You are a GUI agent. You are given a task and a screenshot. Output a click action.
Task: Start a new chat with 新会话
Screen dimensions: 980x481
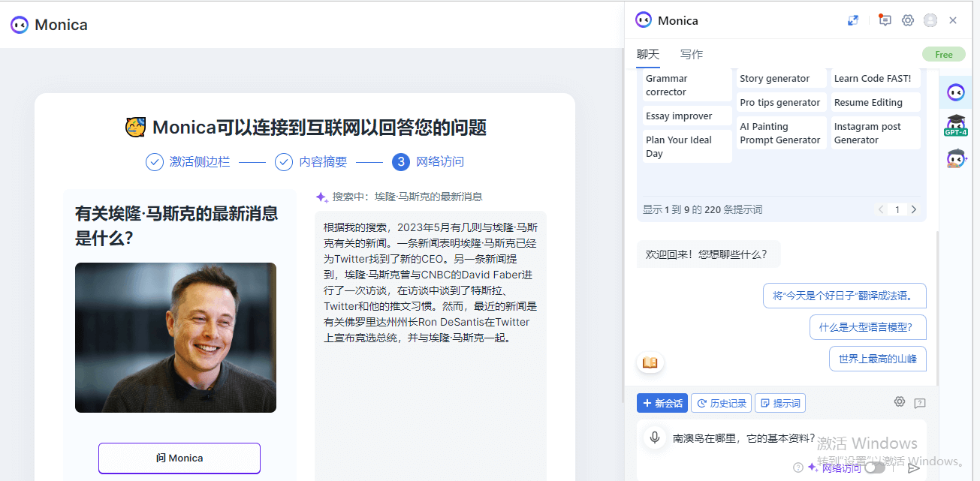[x=662, y=403]
